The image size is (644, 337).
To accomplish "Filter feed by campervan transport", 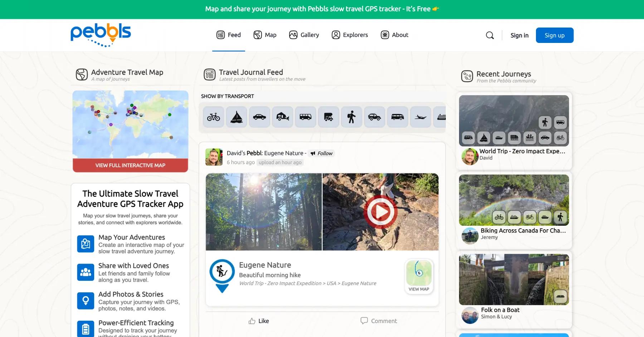I will (x=397, y=117).
